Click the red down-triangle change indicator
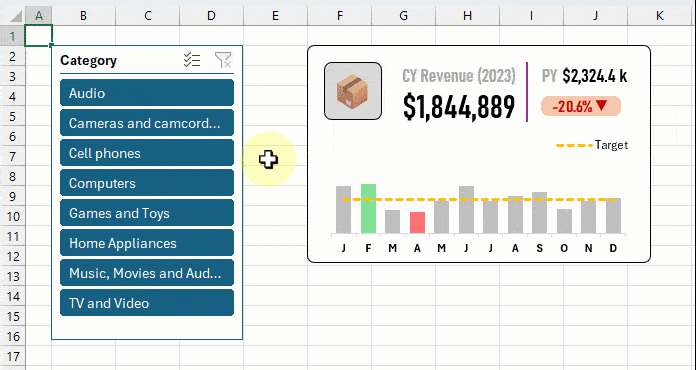This screenshot has height=370, width=696. (x=601, y=106)
